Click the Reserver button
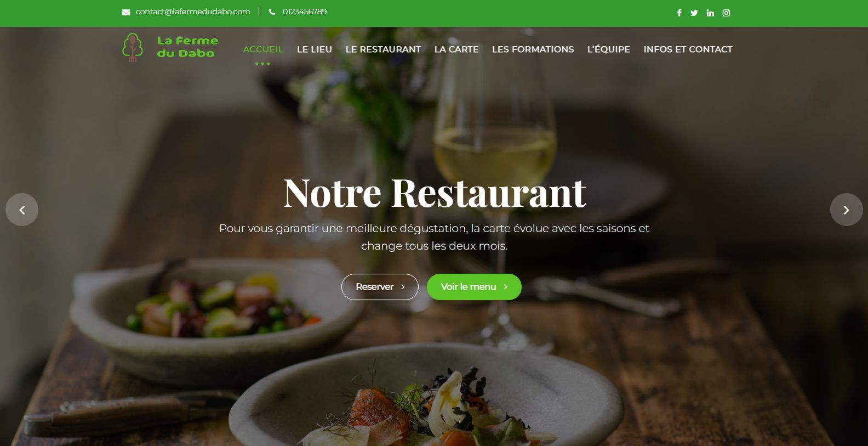This screenshot has width=868, height=446. (x=380, y=287)
